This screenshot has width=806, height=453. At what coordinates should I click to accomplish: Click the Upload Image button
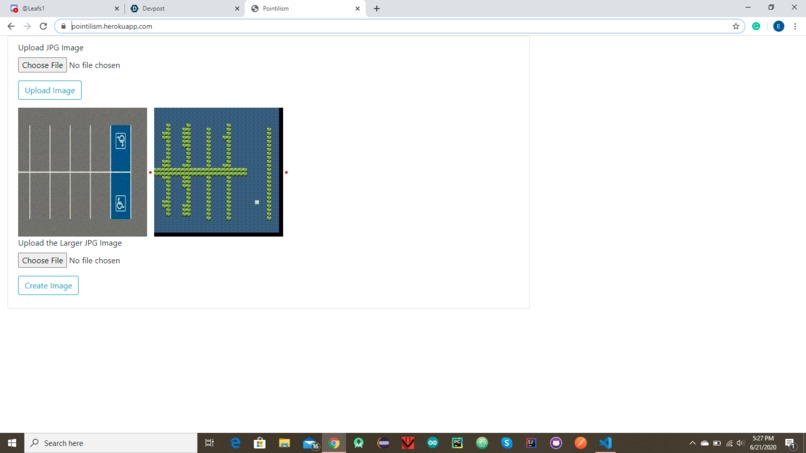(50, 90)
